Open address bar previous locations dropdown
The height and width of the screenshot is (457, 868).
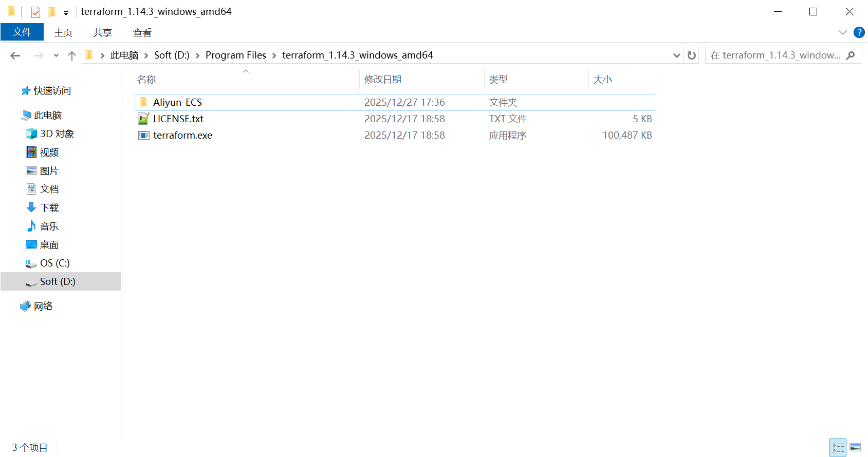pos(676,55)
